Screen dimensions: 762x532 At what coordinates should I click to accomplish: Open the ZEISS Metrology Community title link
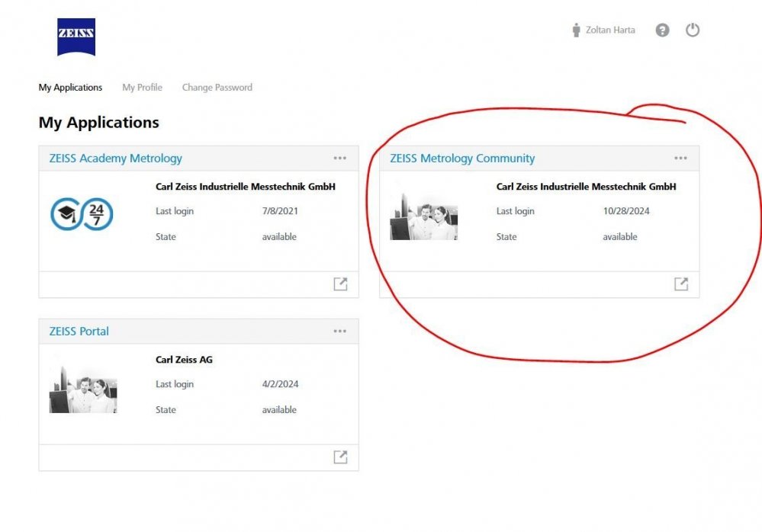[x=462, y=159]
